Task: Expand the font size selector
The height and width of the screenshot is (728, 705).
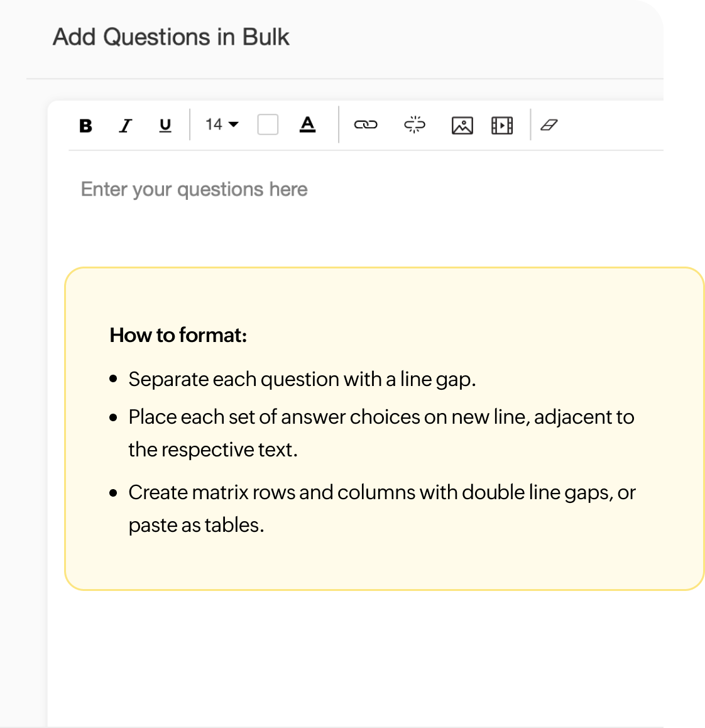Action: [x=219, y=125]
